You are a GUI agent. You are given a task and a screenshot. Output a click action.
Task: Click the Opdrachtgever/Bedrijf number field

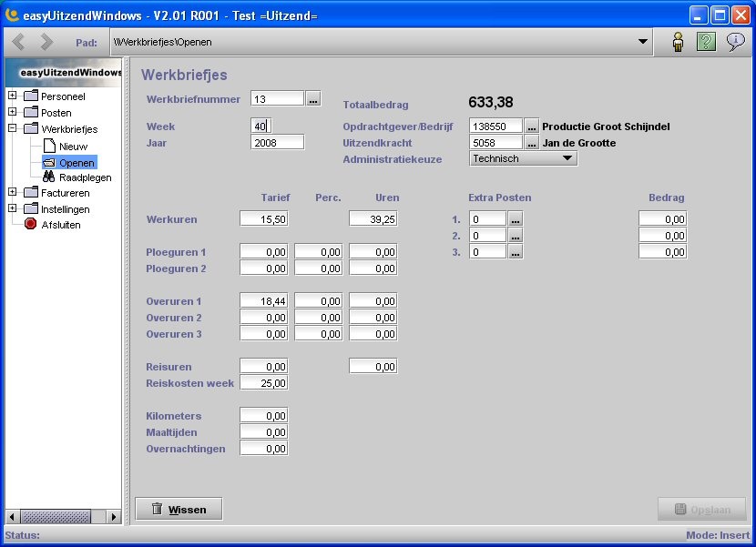pos(495,127)
